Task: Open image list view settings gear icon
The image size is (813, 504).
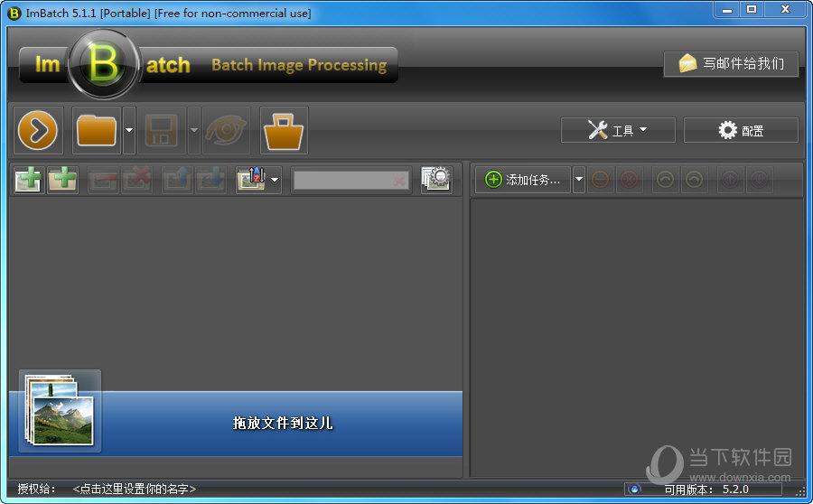Action: [x=435, y=180]
